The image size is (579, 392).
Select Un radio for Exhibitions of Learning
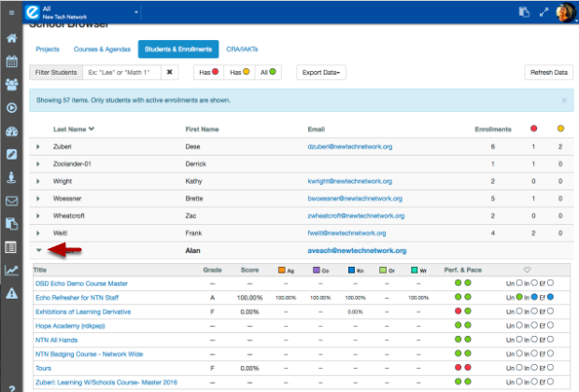pos(519,311)
